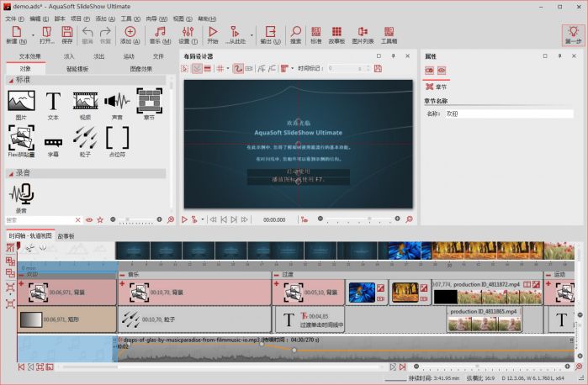Image resolution: width=588 pixels, height=385 pixels.
Task: Collapse the 运动 chapter in the timeline
Action: 548,275
